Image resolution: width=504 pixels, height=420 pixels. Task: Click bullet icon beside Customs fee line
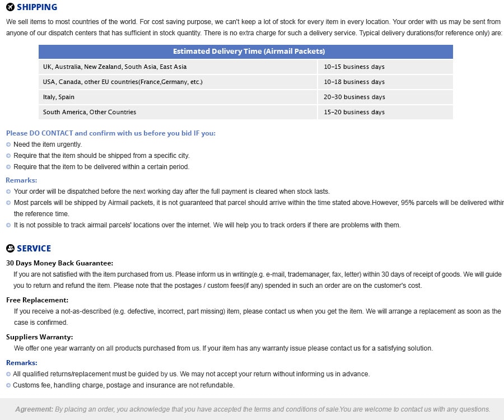8,385
